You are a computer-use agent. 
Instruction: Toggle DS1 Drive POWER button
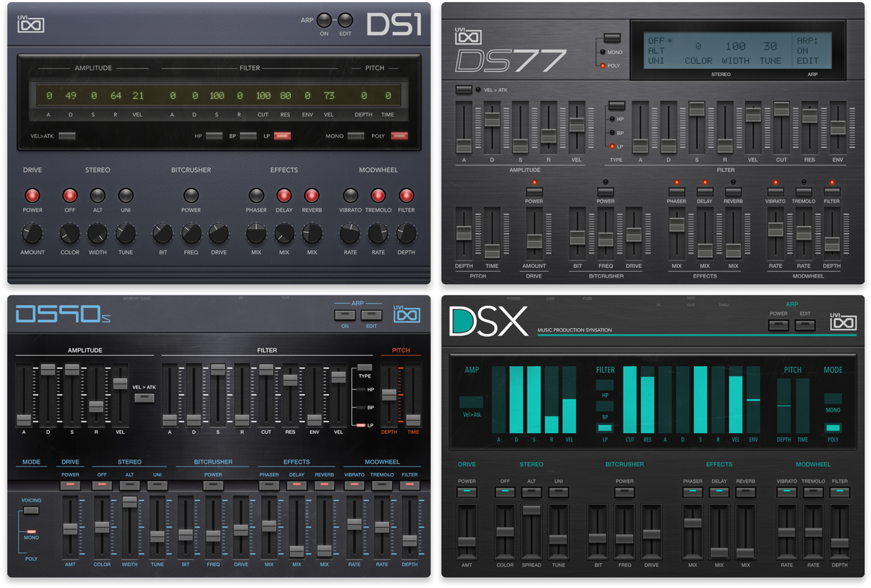(32, 195)
